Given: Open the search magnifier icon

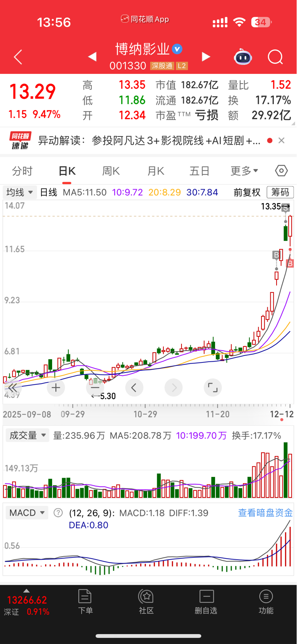Looking at the screenshot, I should tap(275, 57).
